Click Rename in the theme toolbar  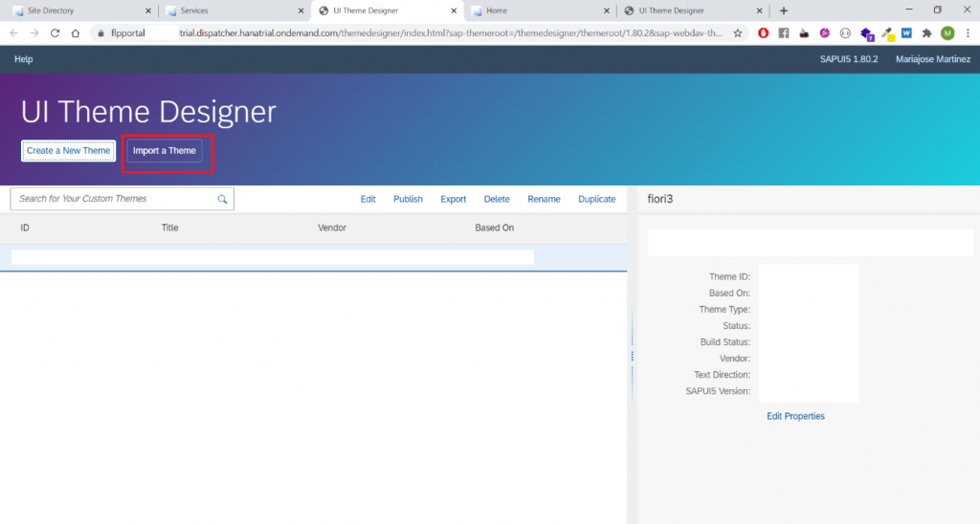point(544,199)
